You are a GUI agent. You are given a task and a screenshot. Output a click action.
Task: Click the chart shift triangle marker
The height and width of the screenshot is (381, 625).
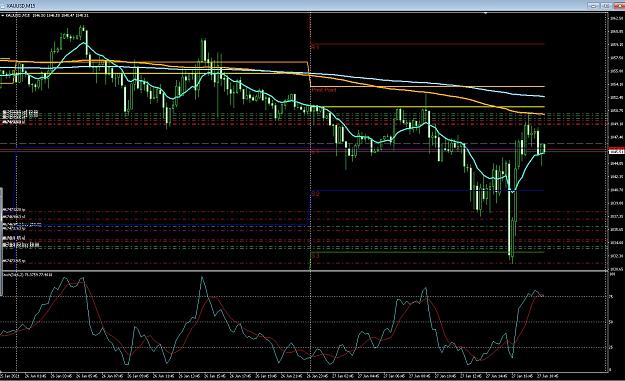[x=485, y=14]
